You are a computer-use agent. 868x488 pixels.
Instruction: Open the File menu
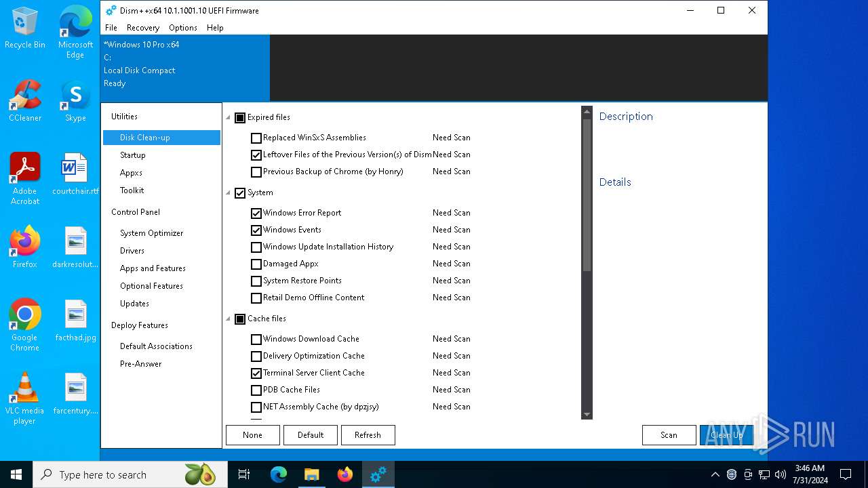[x=111, y=28]
